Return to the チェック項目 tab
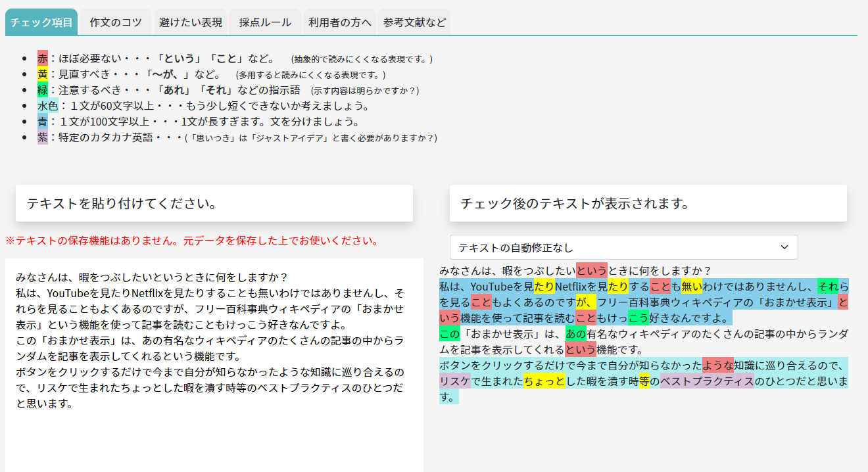This screenshot has width=868, height=472. point(41,20)
